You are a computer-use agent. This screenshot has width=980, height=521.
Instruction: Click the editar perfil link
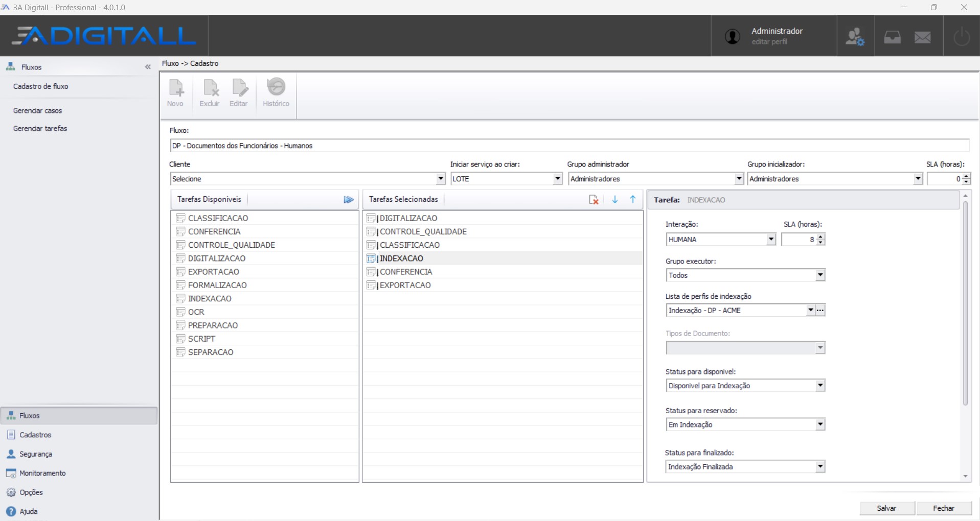tap(769, 42)
